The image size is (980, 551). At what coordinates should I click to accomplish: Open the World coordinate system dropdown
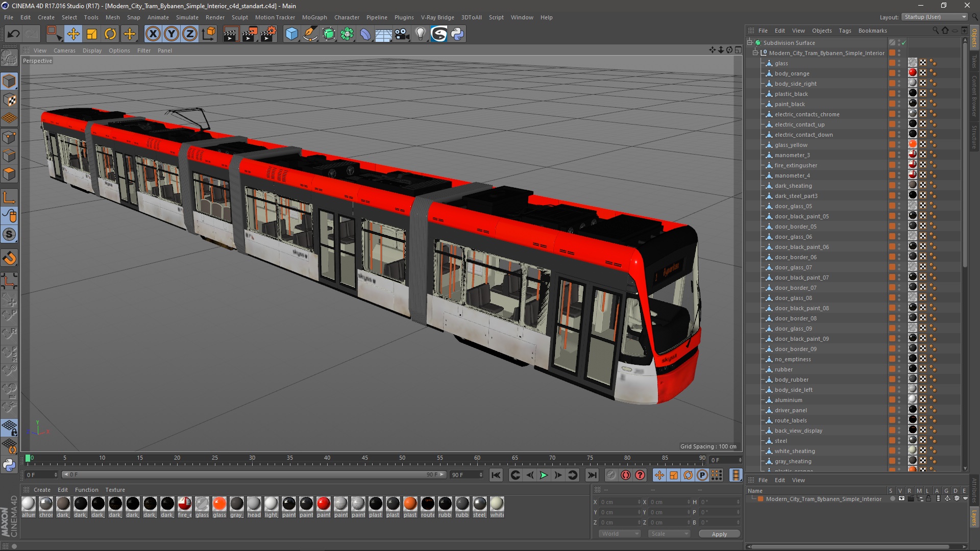click(x=619, y=534)
